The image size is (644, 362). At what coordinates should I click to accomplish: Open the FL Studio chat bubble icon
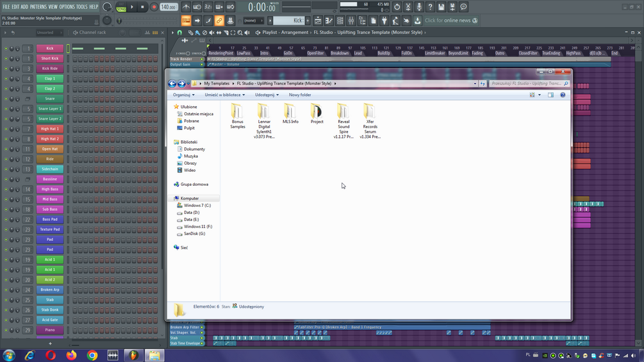pyautogui.click(x=463, y=7)
